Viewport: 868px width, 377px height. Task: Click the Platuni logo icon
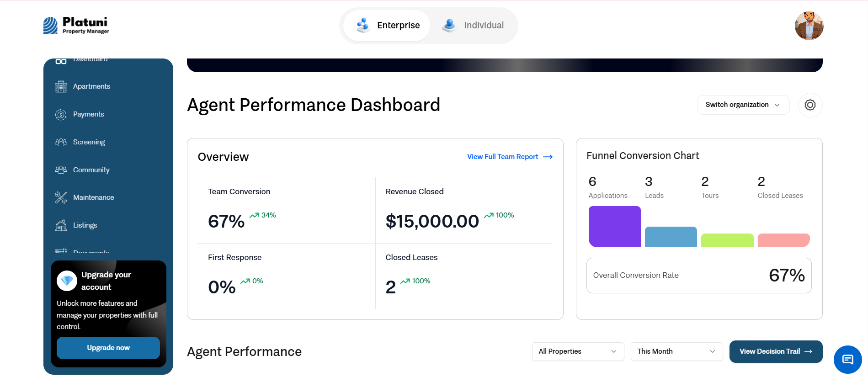pyautogui.click(x=50, y=26)
